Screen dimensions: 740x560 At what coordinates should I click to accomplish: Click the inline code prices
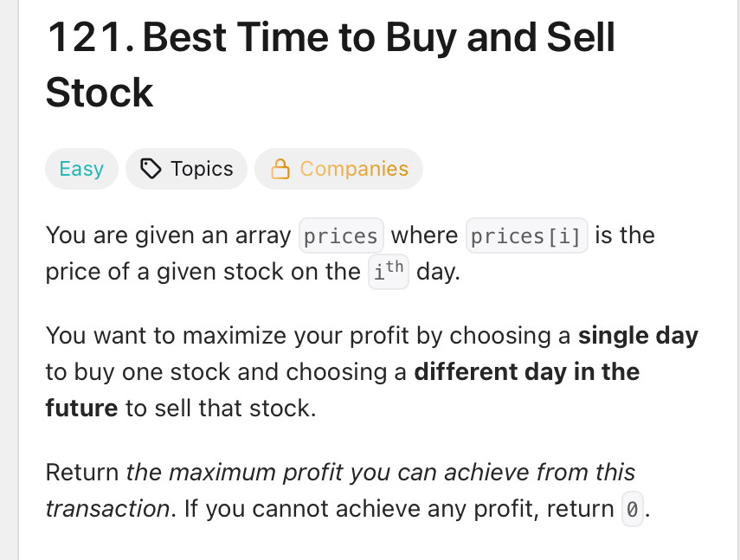pos(341,235)
